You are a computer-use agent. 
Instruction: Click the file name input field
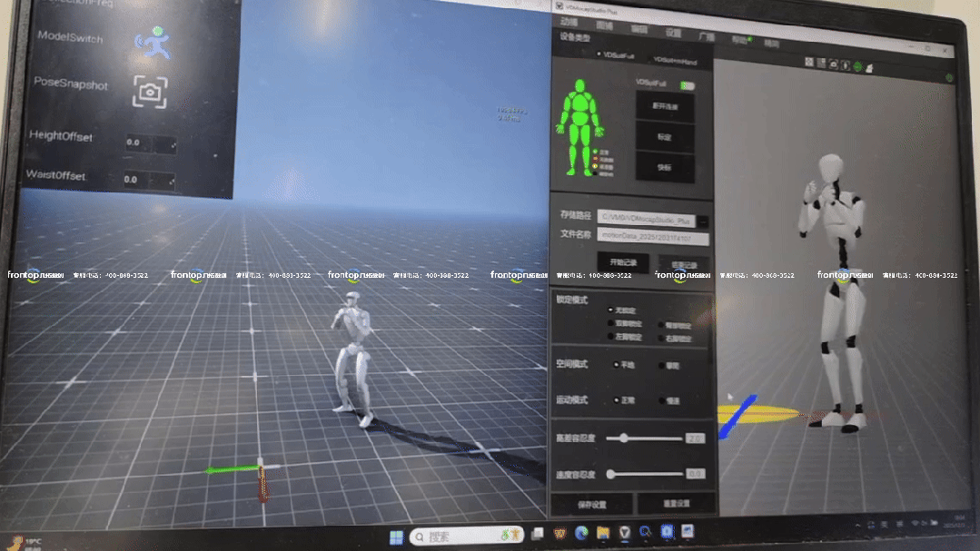pyautogui.click(x=653, y=237)
